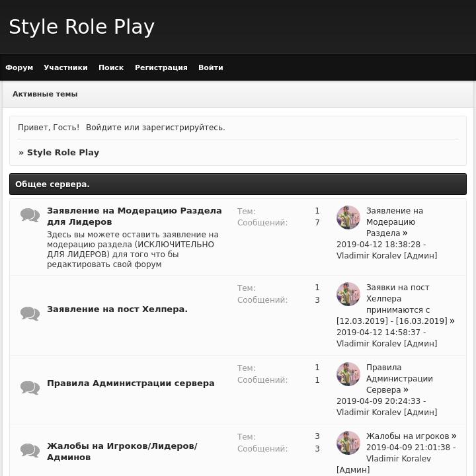Screen dimensions: 476x476
Task: Click the speech bubble icon beside Правила Администрации сервера
Action: coord(30,387)
